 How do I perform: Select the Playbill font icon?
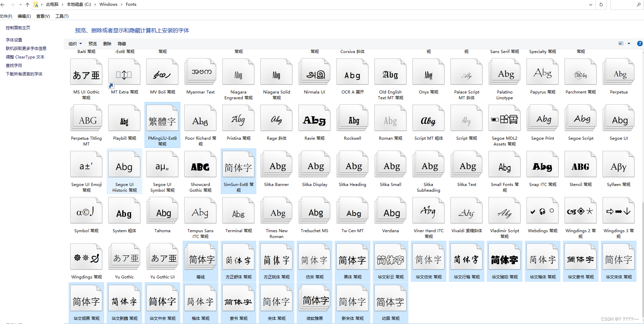point(124,118)
